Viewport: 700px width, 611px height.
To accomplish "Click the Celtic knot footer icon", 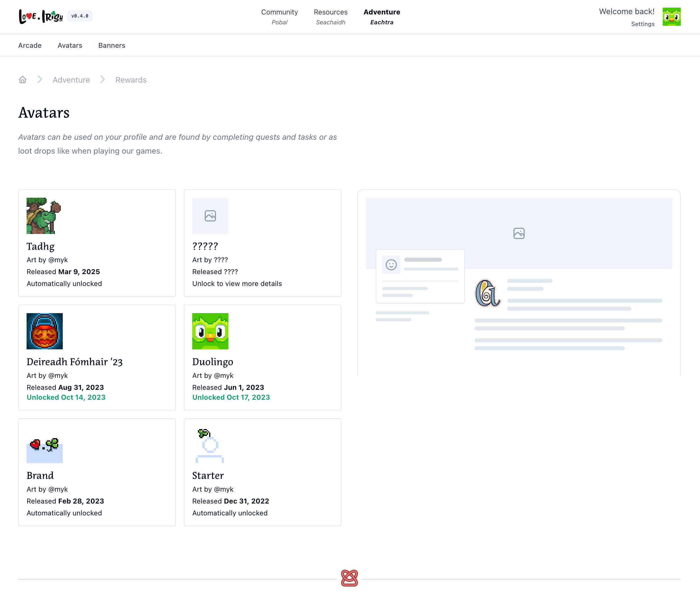I will 349,578.
